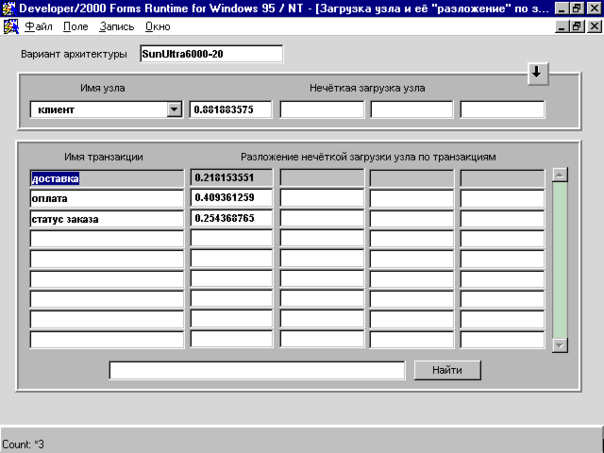The height and width of the screenshot is (453, 604).
Task: Open the Запись menu
Action: (x=117, y=27)
